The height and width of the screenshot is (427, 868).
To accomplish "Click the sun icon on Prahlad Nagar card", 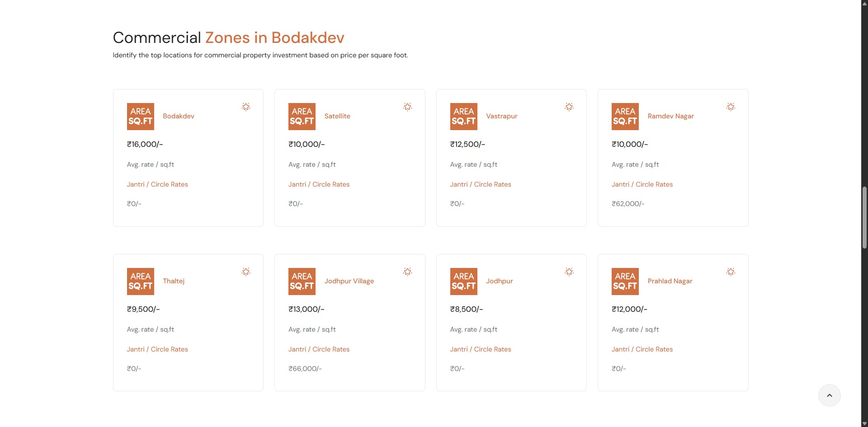I will click(x=731, y=272).
